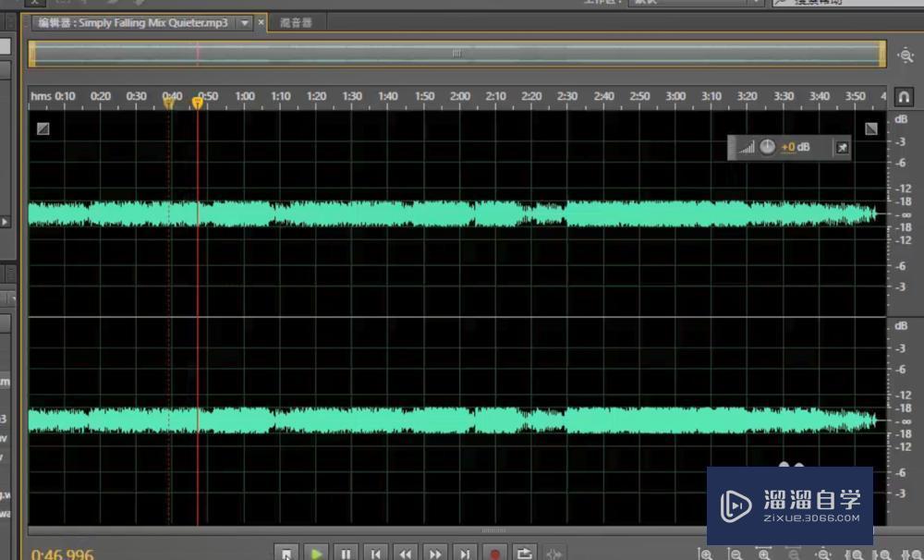Jump to previous marker with skip-back button
The width and height of the screenshot is (924, 560).
click(375, 554)
